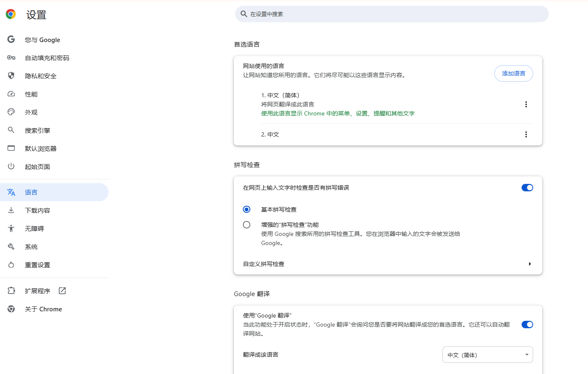Click the puzzle icon for 扩展程序
The image size is (588, 374).
[11, 291]
